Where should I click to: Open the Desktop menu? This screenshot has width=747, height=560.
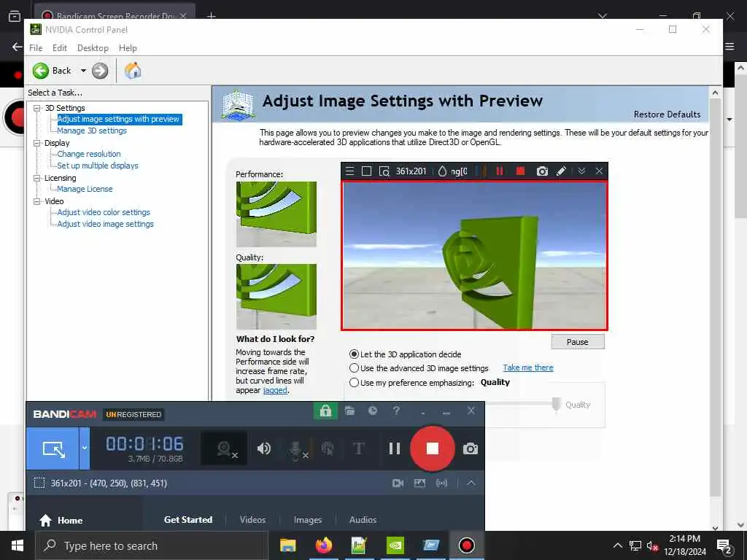click(93, 47)
